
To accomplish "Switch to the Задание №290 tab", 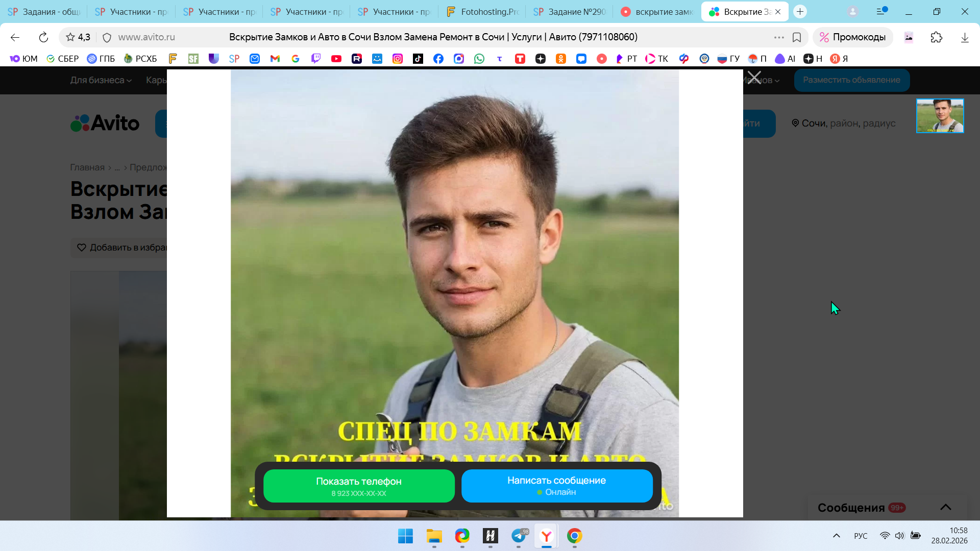I will [x=570, y=12].
